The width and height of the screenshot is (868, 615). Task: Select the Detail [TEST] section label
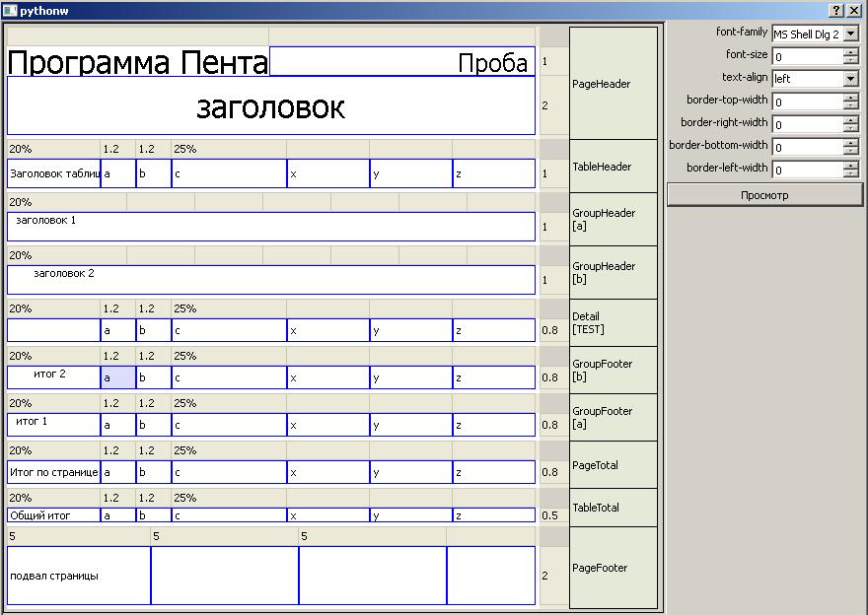point(613,323)
